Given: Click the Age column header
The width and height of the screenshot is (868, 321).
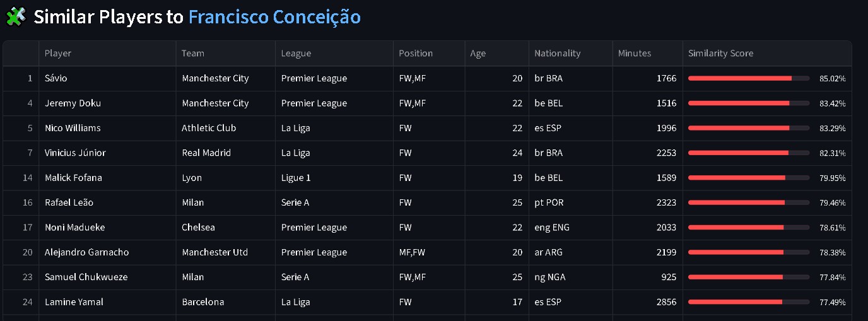Looking at the screenshot, I should (x=478, y=54).
